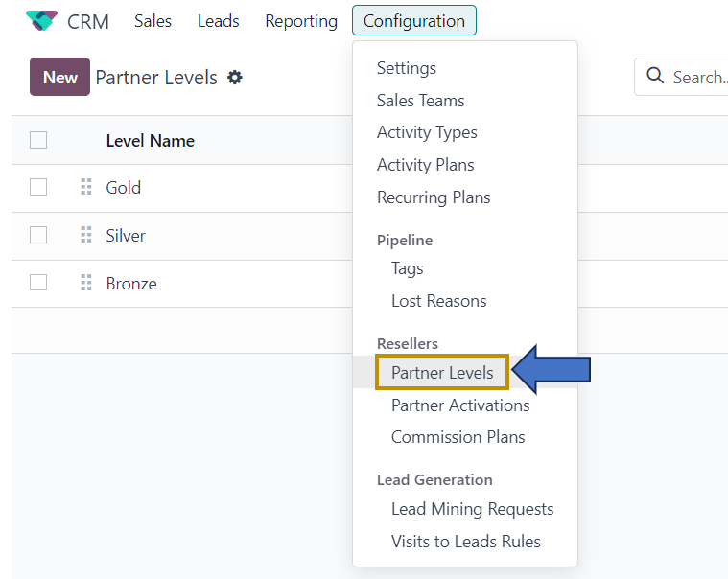Open the Gold partner level record
Viewport: 728px width, 579px height.
click(124, 188)
